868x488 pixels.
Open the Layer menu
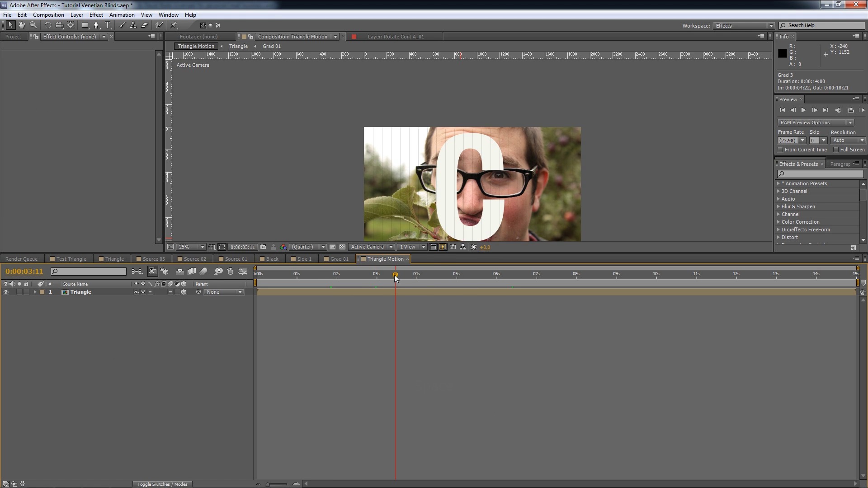tap(76, 15)
